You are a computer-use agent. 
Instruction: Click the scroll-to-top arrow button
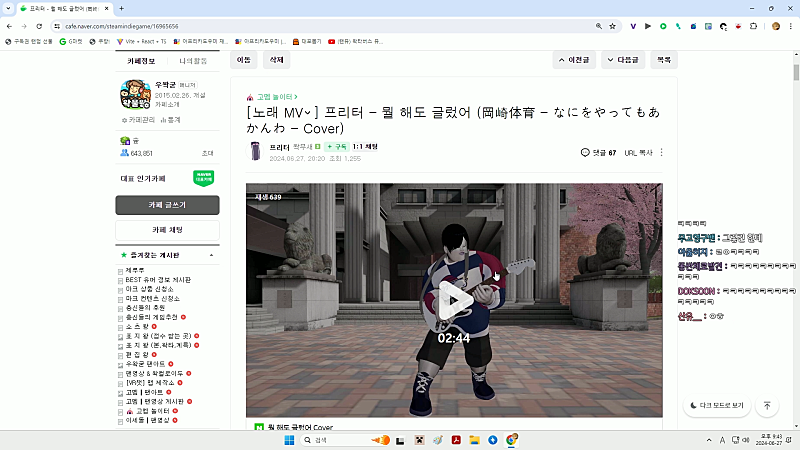tap(767, 405)
